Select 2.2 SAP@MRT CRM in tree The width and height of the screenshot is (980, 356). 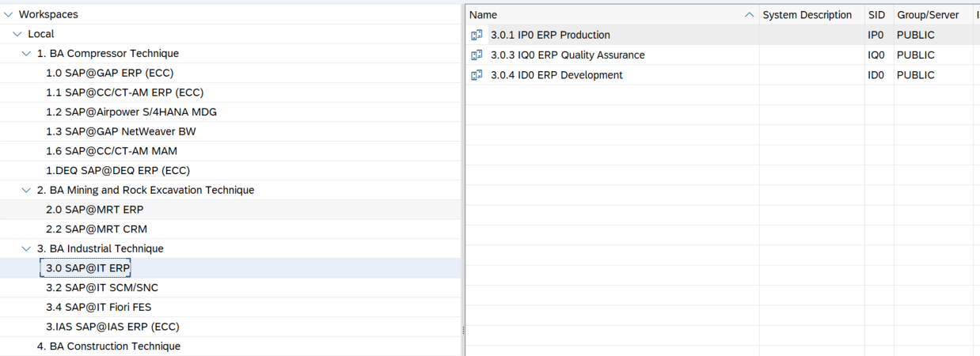point(97,229)
